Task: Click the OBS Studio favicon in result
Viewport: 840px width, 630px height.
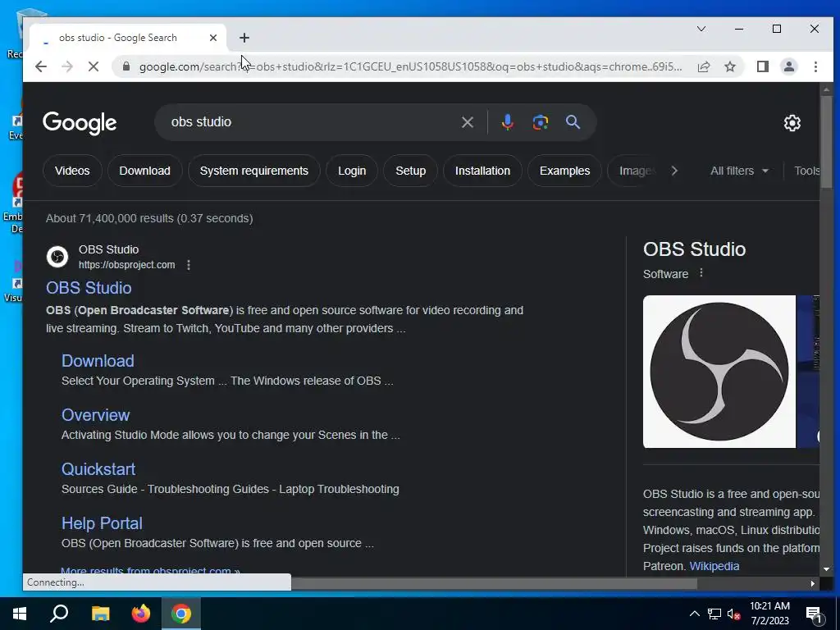Action: tap(57, 257)
